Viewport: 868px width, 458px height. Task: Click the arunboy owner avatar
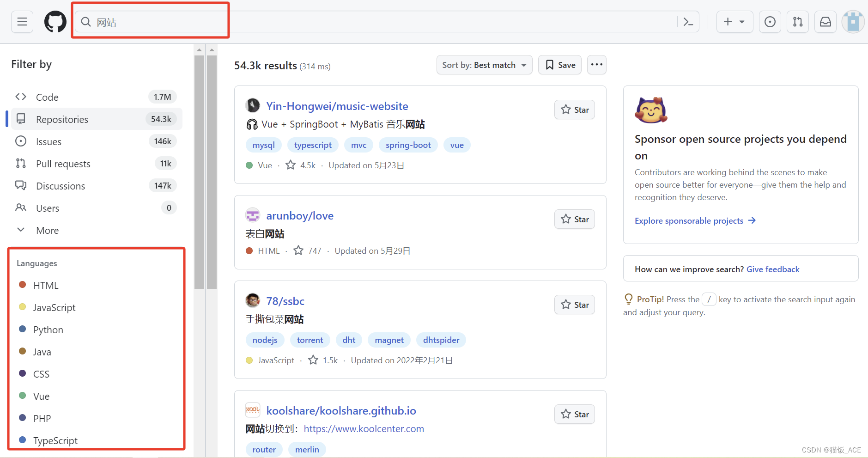253,215
